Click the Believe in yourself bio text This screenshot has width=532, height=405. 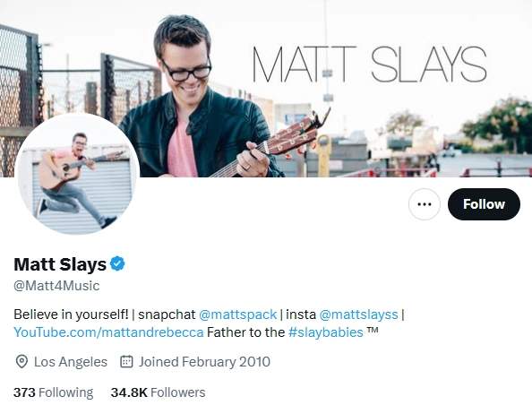click(72, 315)
